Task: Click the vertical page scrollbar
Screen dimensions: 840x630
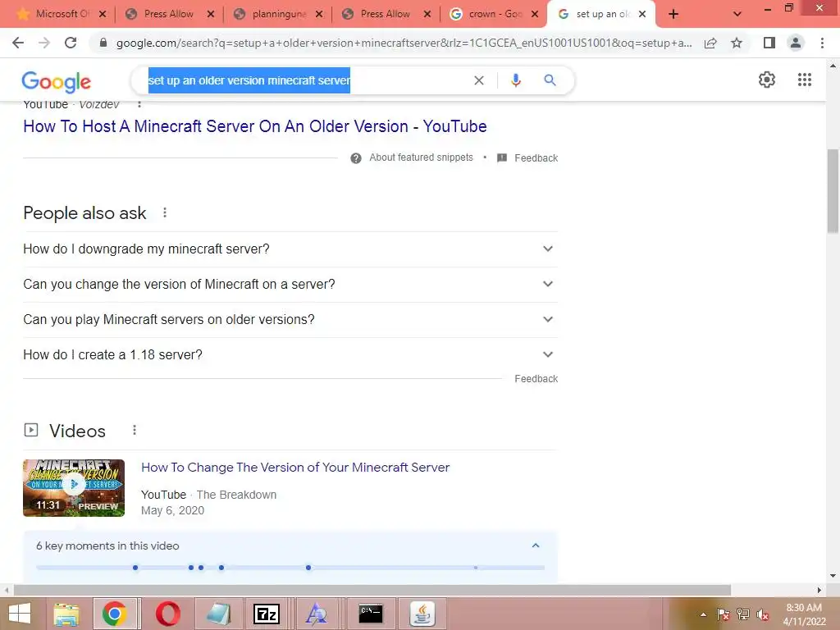Action: coord(833,190)
